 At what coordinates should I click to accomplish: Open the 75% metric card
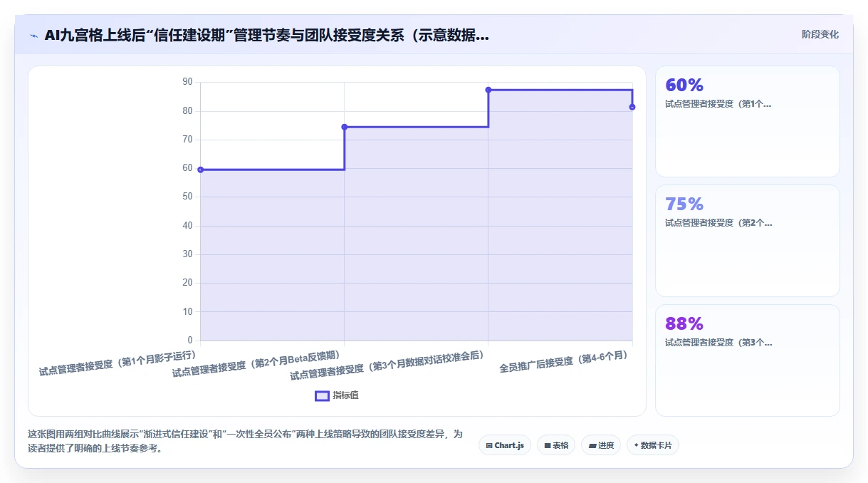[x=748, y=241]
